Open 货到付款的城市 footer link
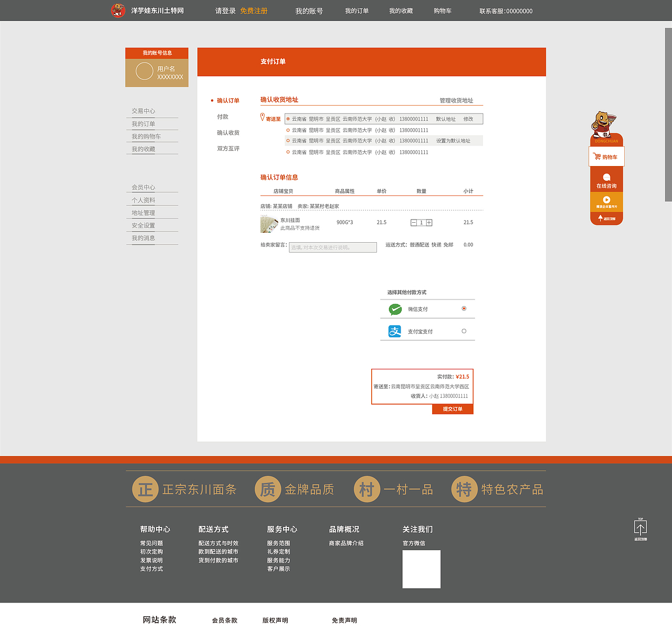672x631 pixels. [218, 561]
